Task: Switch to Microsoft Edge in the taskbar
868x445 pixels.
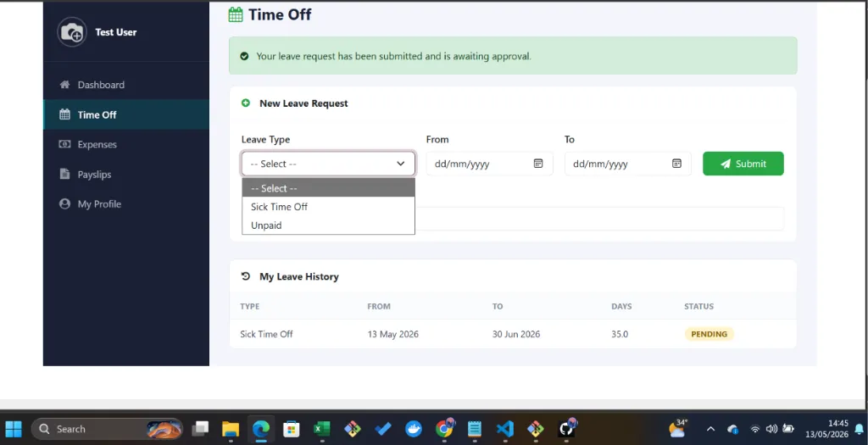Action: [261, 429]
